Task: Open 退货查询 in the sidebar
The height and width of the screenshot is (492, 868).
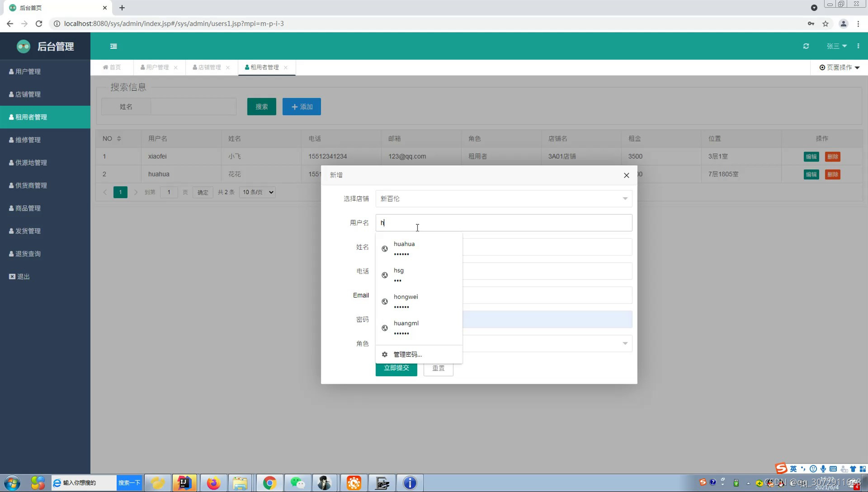Action: click(x=45, y=254)
